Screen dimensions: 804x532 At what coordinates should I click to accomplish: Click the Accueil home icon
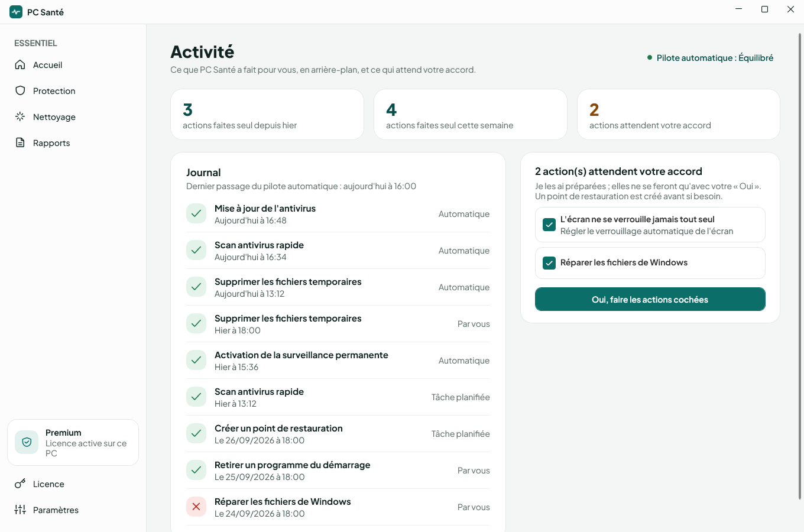click(20, 65)
